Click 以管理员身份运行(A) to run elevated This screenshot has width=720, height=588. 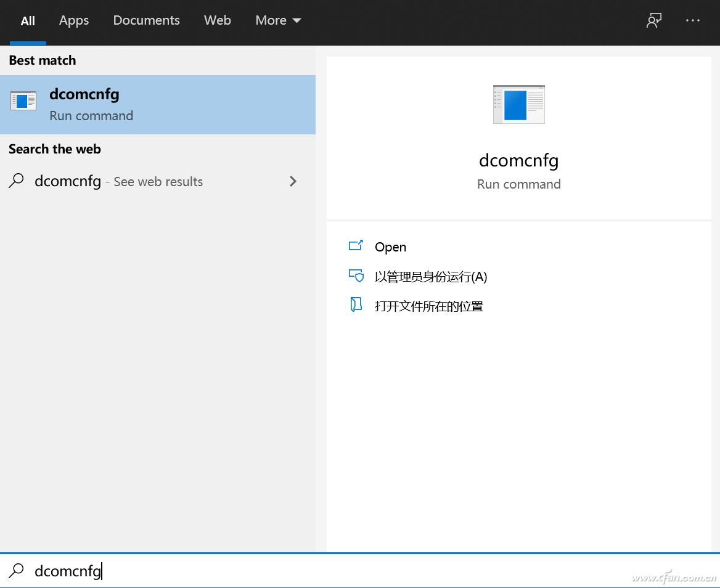point(432,276)
